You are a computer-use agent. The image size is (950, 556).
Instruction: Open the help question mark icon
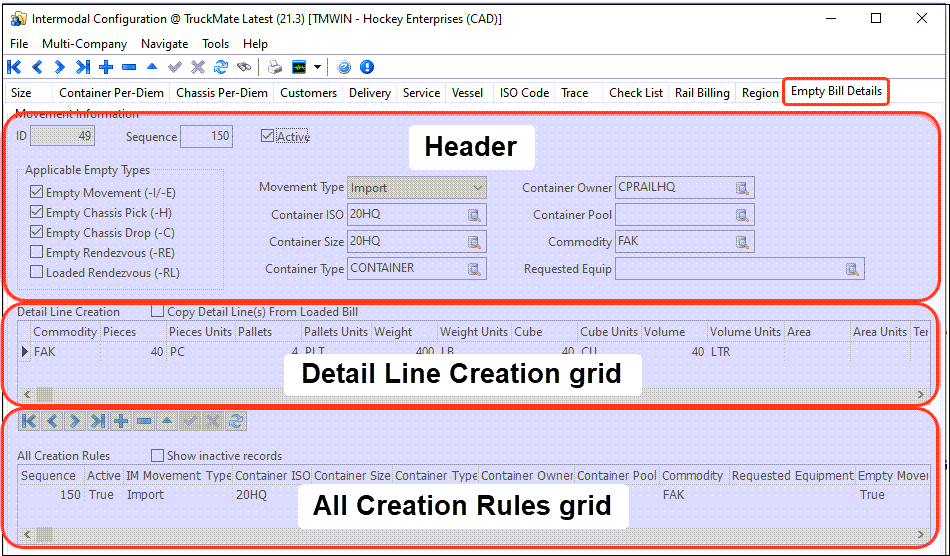pyautogui.click(x=344, y=67)
